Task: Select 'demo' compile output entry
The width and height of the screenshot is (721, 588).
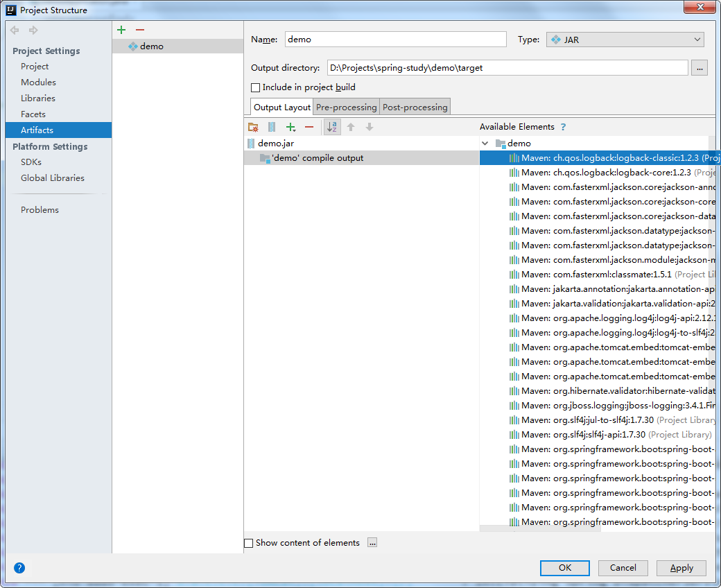Action: pyautogui.click(x=361, y=158)
